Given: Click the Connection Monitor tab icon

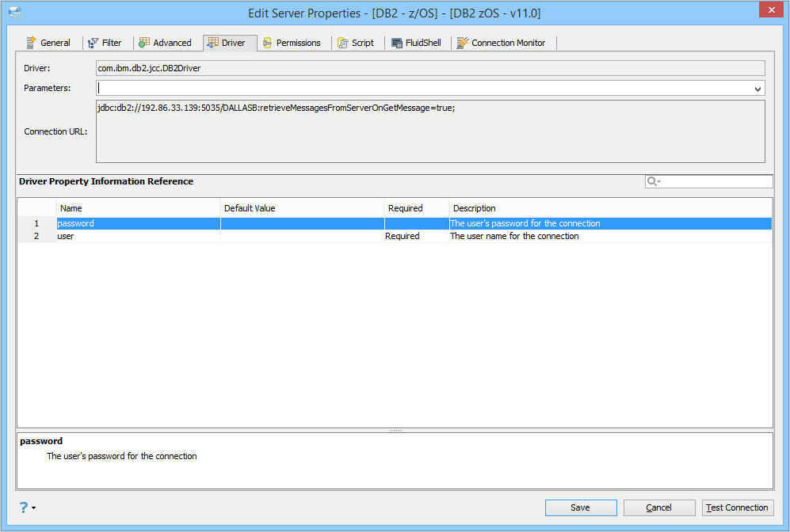Looking at the screenshot, I should (x=463, y=43).
